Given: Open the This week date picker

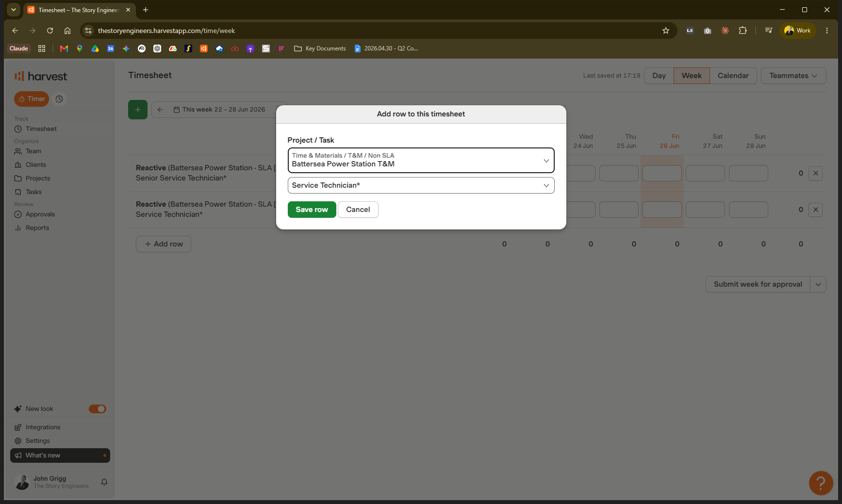Looking at the screenshot, I should pyautogui.click(x=219, y=110).
